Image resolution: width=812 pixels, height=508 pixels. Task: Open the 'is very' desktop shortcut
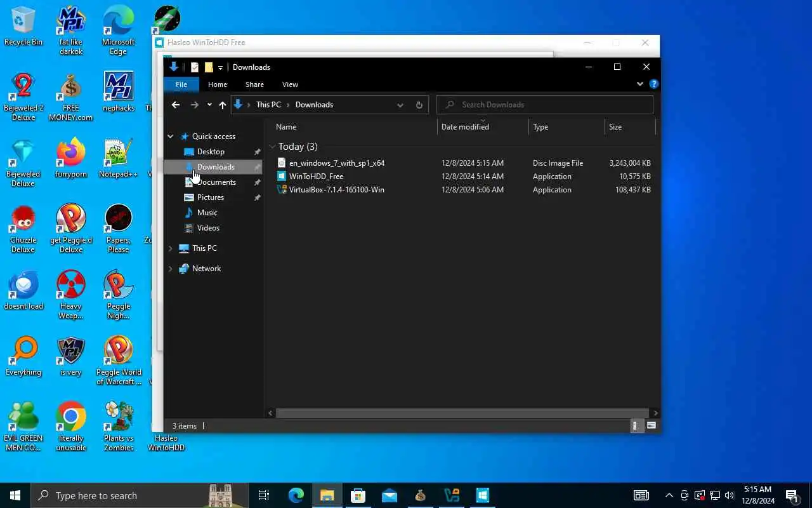tap(71, 356)
